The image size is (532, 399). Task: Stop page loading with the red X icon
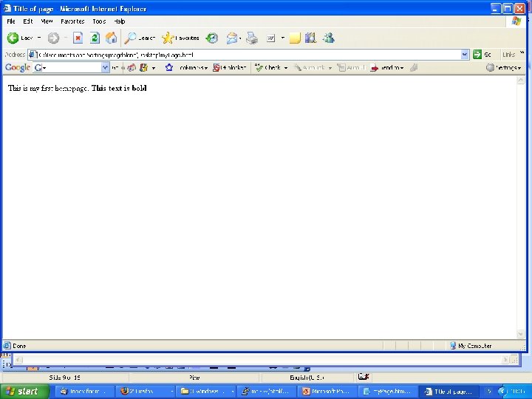coord(78,38)
